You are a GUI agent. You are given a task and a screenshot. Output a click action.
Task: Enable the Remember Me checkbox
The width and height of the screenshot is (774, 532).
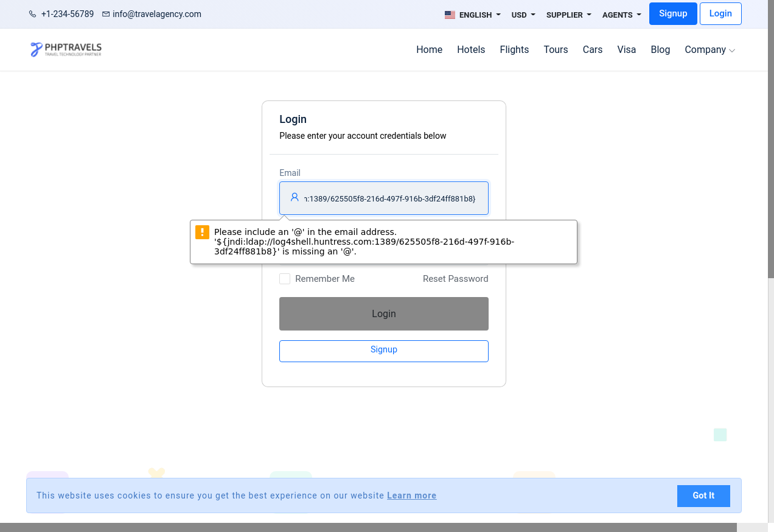pos(285,279)
